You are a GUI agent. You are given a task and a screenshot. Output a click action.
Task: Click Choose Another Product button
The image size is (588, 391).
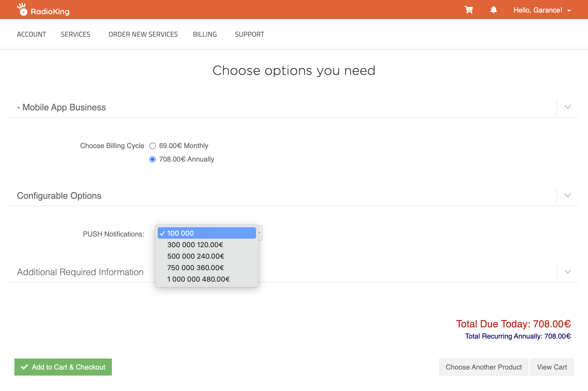[x=483, y=367]
